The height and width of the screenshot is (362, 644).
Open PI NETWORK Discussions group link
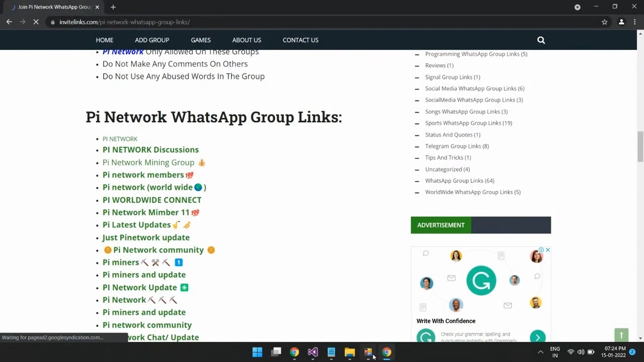[150, 150]
